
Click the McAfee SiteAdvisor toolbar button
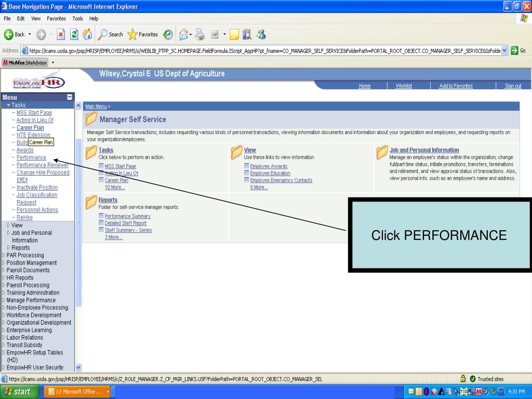[x=25, y=62]
